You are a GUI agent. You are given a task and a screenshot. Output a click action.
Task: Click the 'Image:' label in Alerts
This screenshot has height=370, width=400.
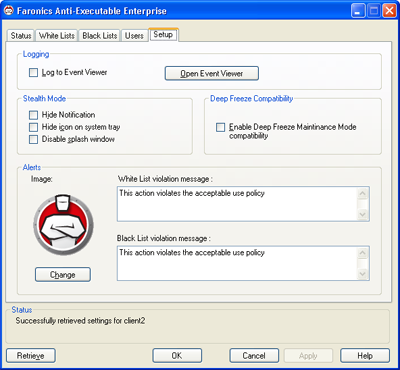coord(42,179)
